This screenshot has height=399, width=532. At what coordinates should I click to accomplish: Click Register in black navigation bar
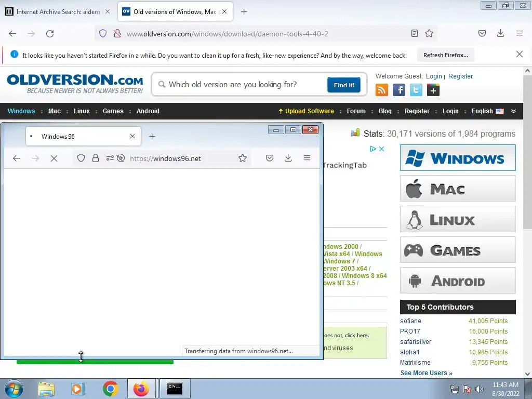coord(417,111)
